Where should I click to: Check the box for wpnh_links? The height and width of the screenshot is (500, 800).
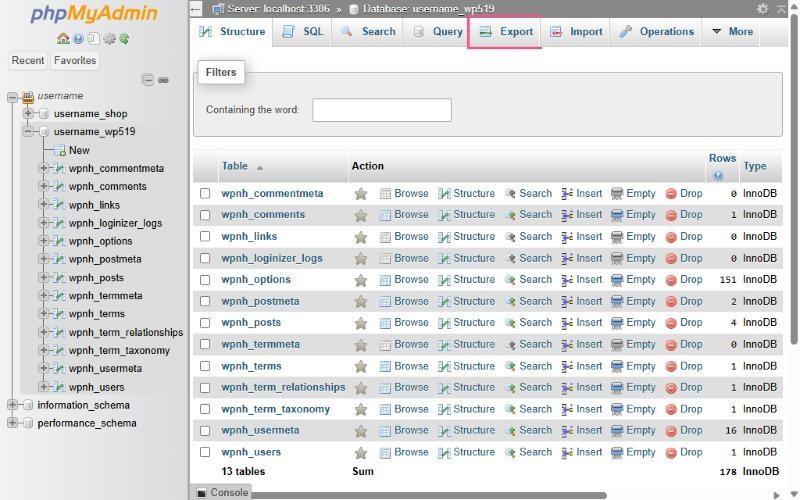click(205, 236)
